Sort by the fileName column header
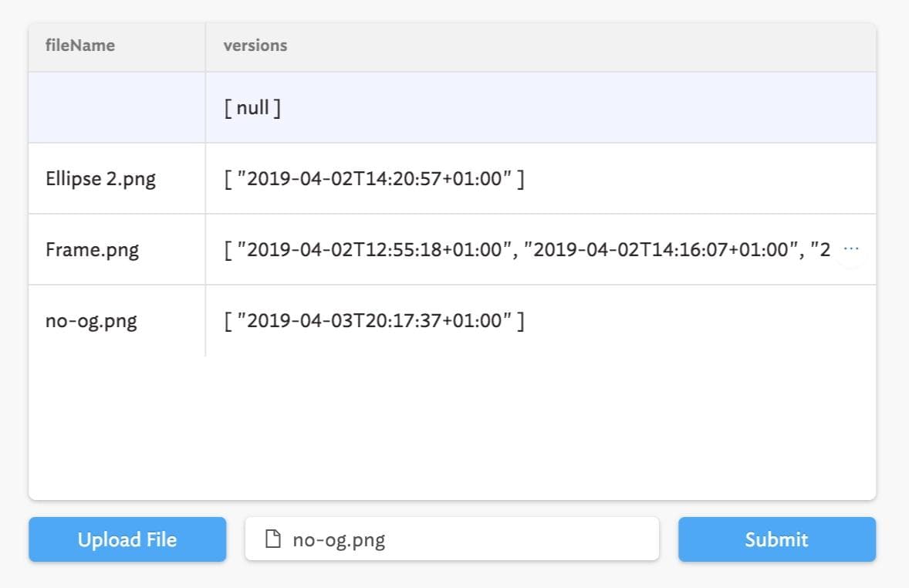Screen dimensions: 909x588 pos(80,46)
